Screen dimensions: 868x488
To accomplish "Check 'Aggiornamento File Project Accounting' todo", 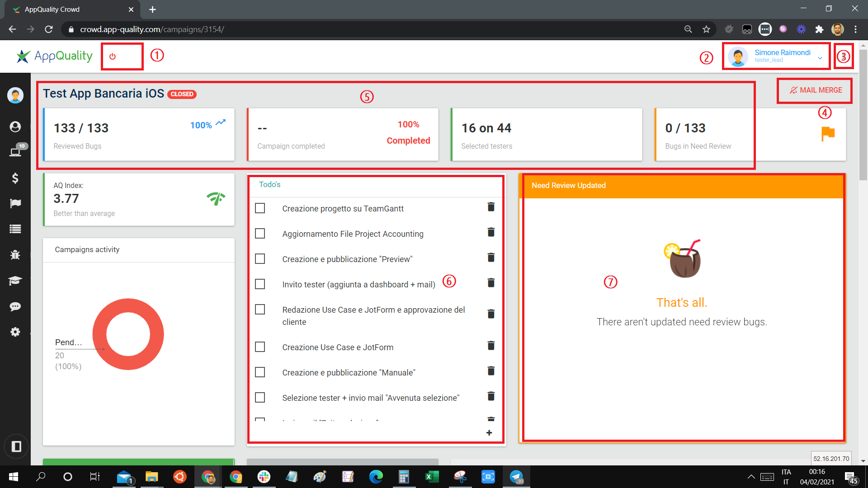I will click(x=260, y=234).
